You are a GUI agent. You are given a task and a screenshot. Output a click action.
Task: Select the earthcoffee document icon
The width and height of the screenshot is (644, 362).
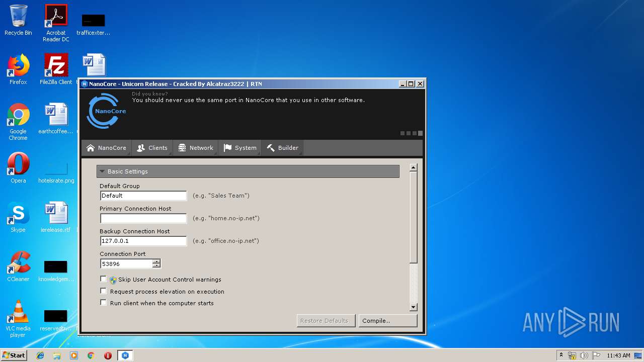click(56, 119)
